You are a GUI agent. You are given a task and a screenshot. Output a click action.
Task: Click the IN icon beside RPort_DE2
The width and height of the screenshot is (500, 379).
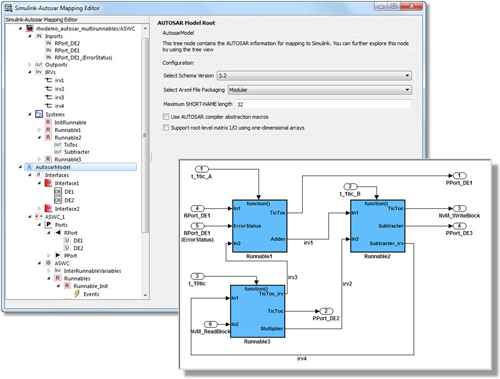pos(49,43)
